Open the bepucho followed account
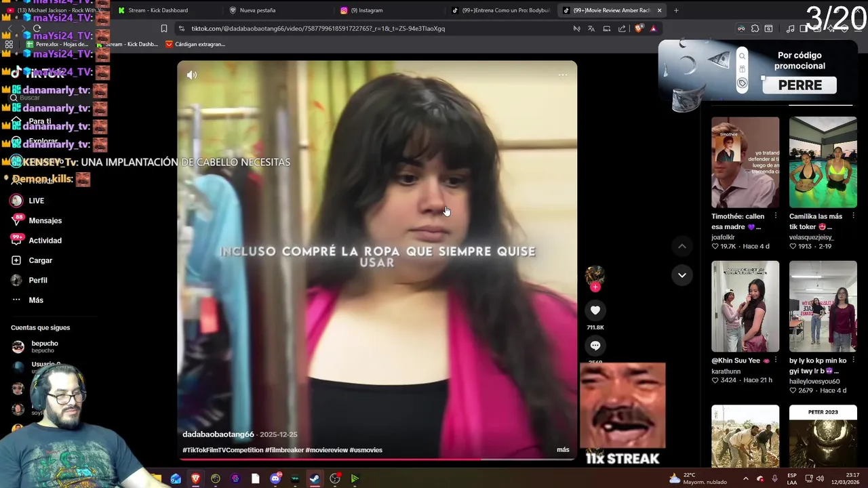868x488 pixels. pyautogui.click(x=45, y=346)
